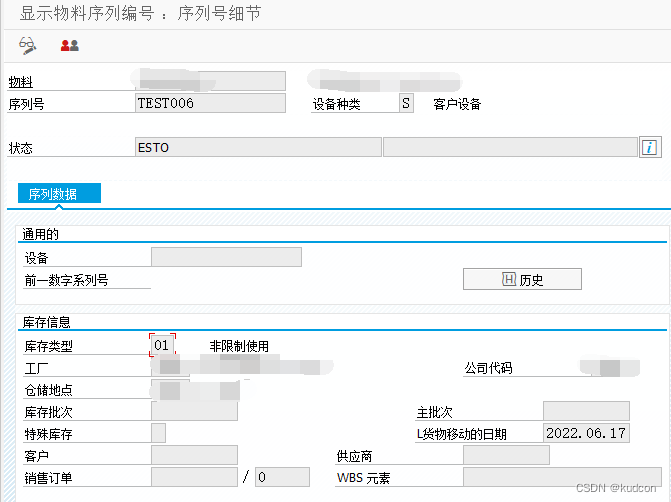Image resolution: width=671 pixels, height=502 pixels.
Task: Click the 库存类型 field showing 01
Action: coord(162,345)
